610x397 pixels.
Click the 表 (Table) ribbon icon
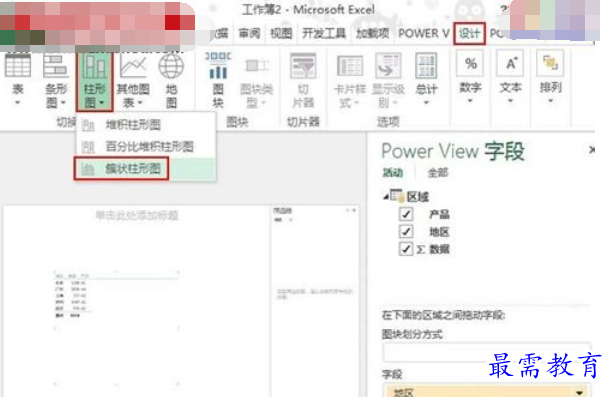point(18,80)
